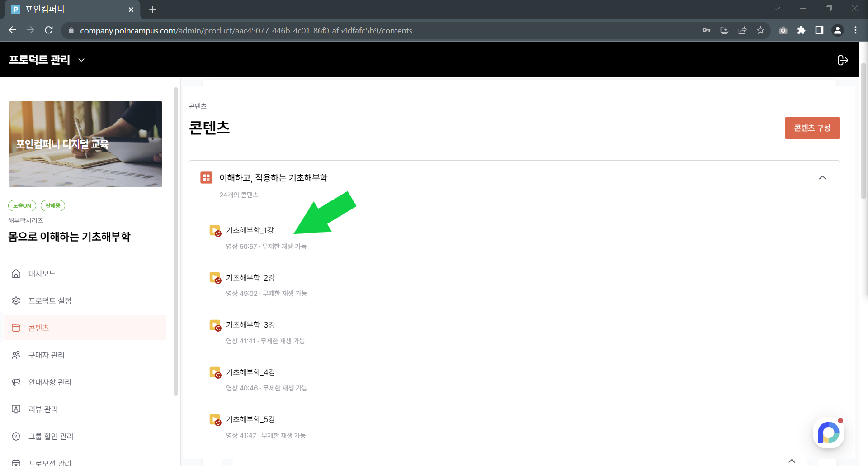Screen dimensions: 868x466
Task: Open a new browser tab with plus
Action: coord(153,10)
